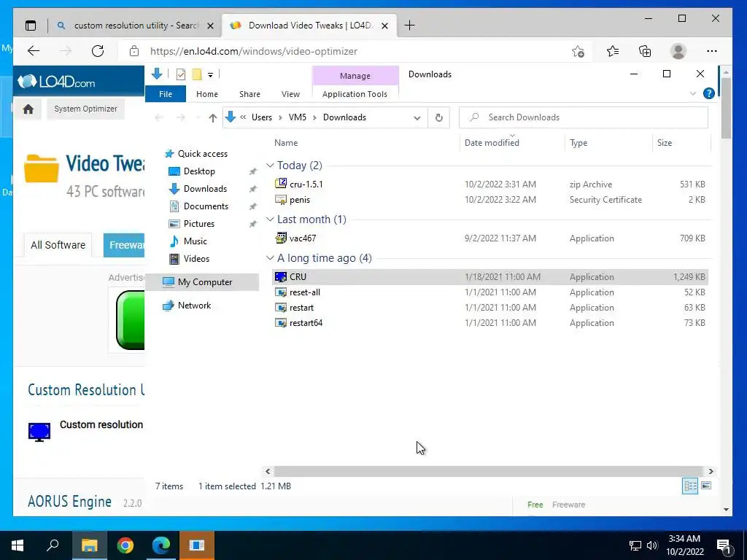
Task: Open the address bar history dropdown
Action: click(417, 117)
